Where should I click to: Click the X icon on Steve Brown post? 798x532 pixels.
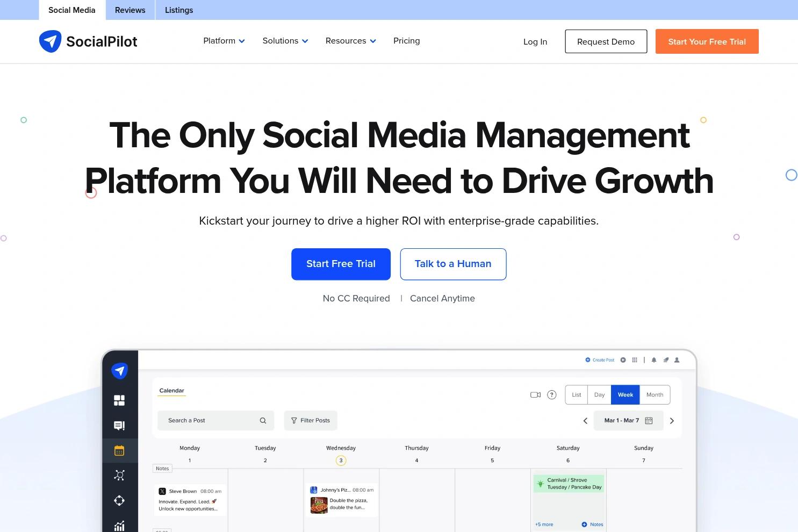click(162, 491)
